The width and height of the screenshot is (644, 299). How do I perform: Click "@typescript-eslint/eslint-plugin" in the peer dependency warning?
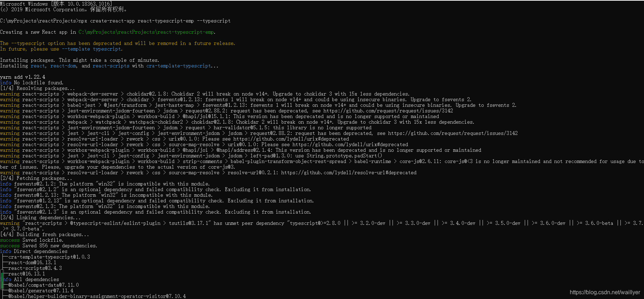[x=115, y=223]
